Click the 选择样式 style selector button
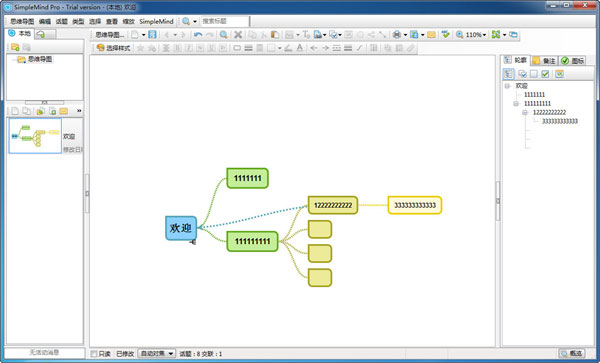 113,48
